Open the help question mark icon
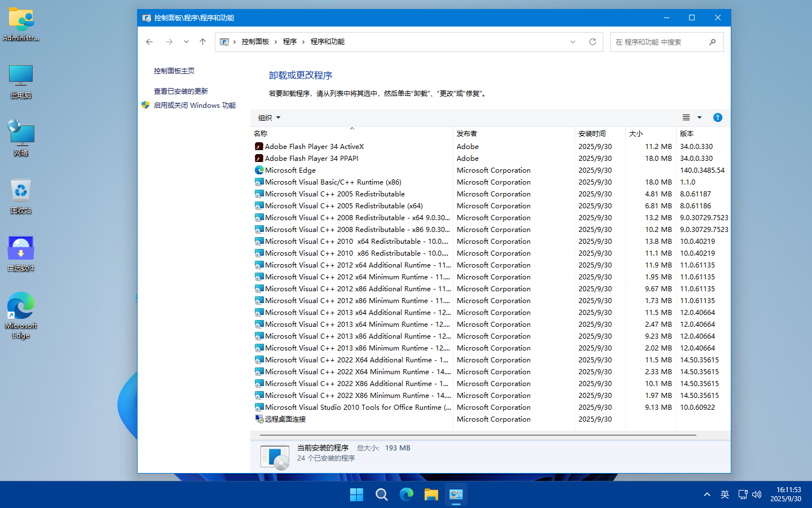This screenshot has width=812, height=508. pyautogui.click(x=717, y=117)
